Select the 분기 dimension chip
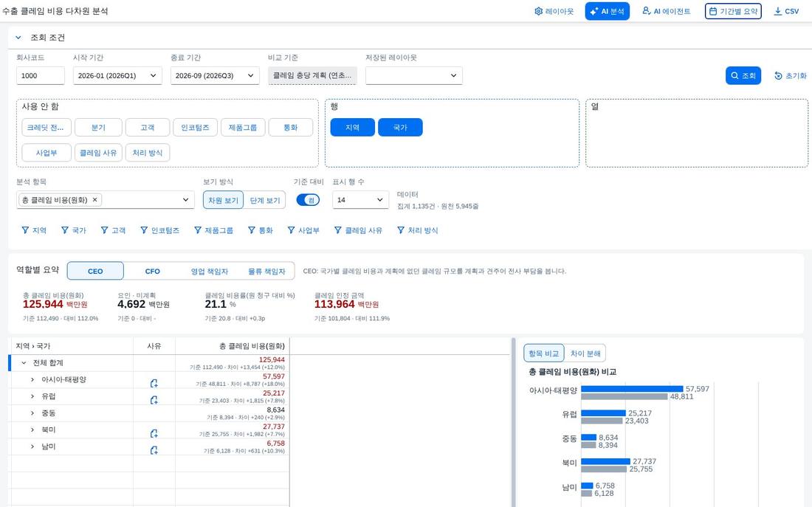812x507 pixels. pos(98,128)
